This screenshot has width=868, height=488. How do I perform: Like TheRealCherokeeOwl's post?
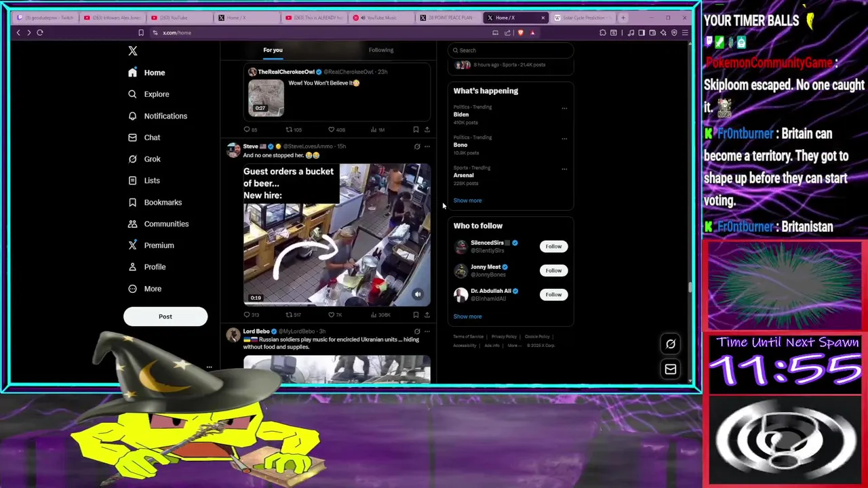pos(336,129)
